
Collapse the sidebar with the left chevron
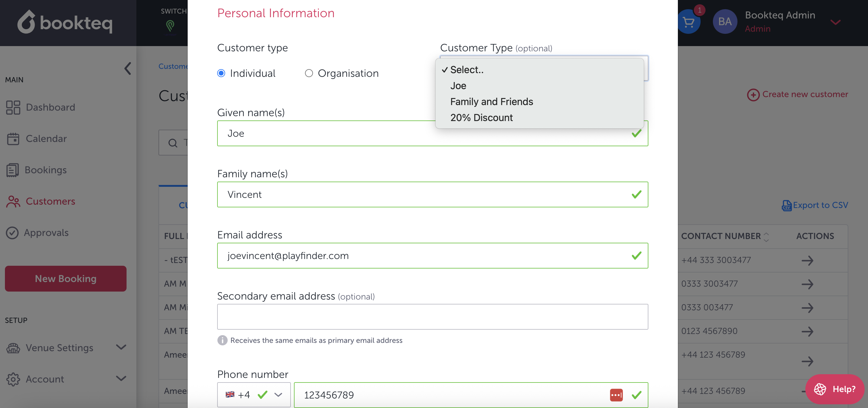tap(127, 69)
